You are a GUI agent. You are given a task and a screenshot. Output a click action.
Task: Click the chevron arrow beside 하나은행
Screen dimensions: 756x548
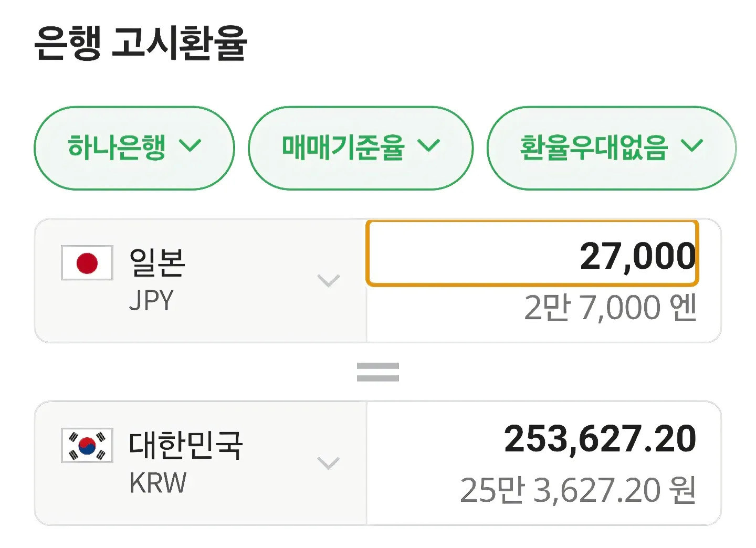190,145
